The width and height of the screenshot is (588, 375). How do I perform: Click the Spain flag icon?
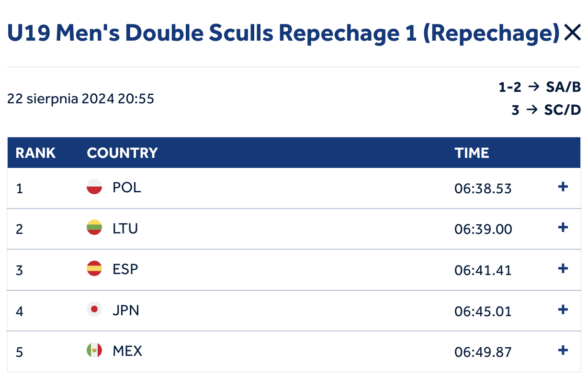tap(94, 268)
